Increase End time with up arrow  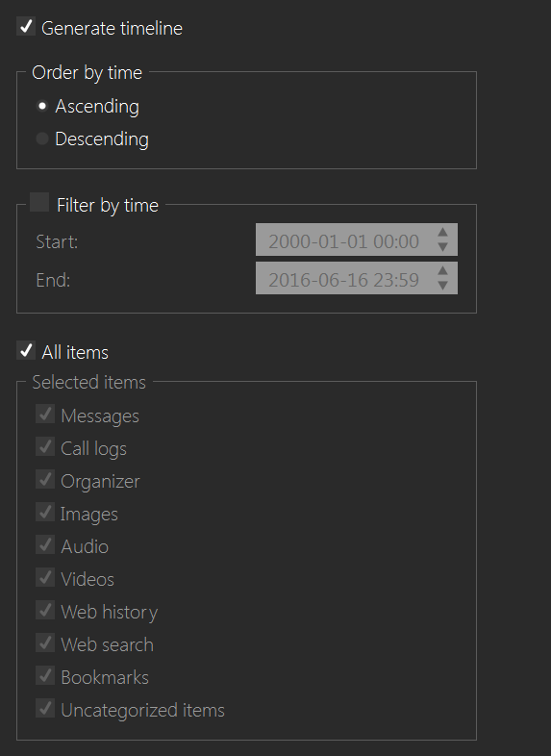click(x=442, y=271)
